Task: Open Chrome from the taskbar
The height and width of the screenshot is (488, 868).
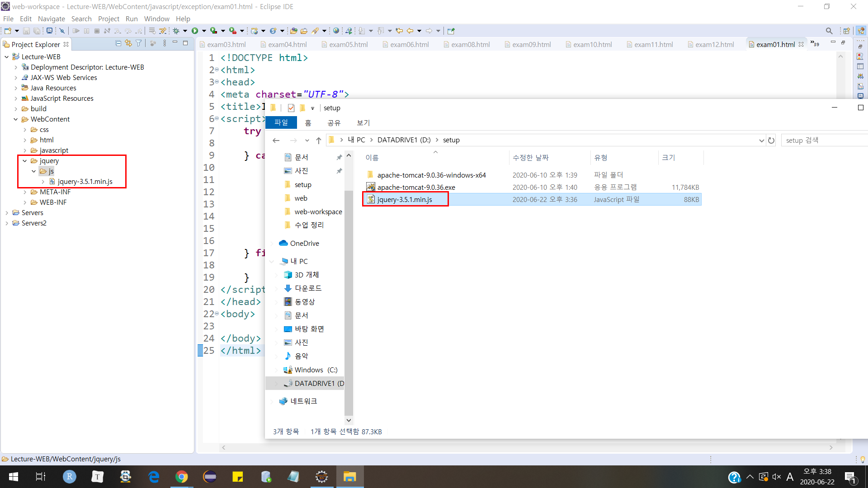Action: pos(182,477)
